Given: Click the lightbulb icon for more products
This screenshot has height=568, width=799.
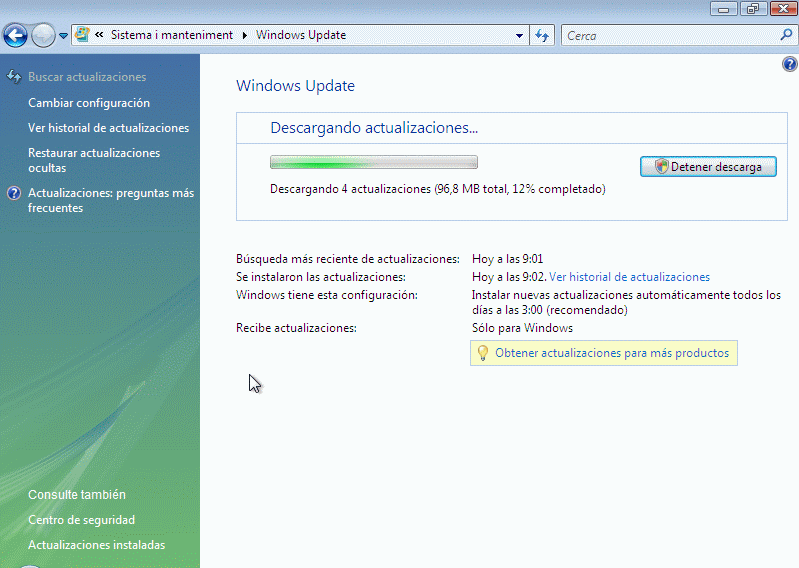Looking at the screenshot, I should pos(482,353).
